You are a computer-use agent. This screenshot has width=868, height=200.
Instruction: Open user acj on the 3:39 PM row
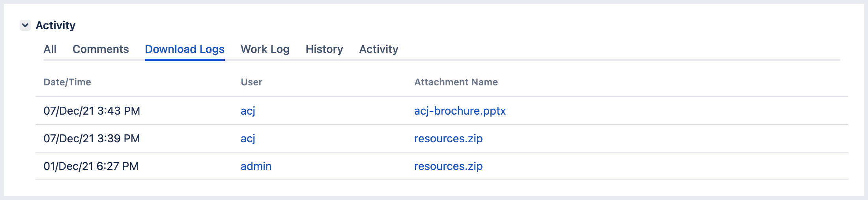click(x=248, y=138)
